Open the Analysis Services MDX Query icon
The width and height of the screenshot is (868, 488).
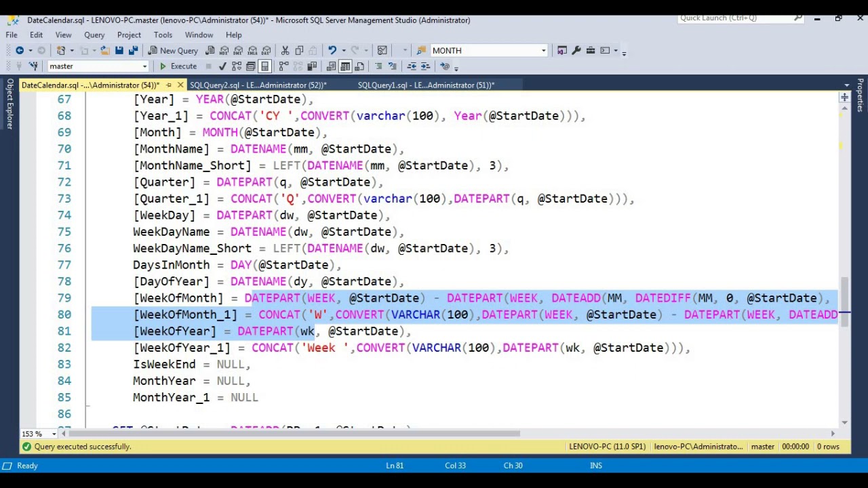(224, 50)
